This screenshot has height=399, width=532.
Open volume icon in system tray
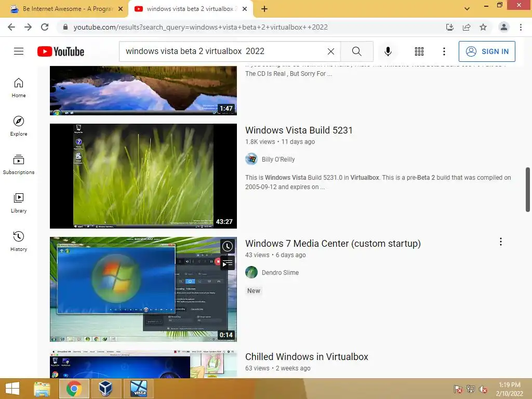(483, 389)
